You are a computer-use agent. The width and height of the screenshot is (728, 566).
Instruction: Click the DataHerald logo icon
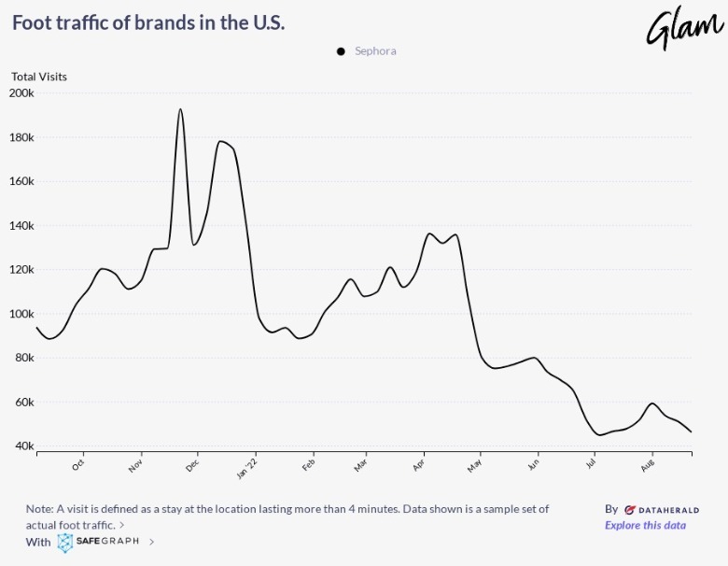[630, 510]
